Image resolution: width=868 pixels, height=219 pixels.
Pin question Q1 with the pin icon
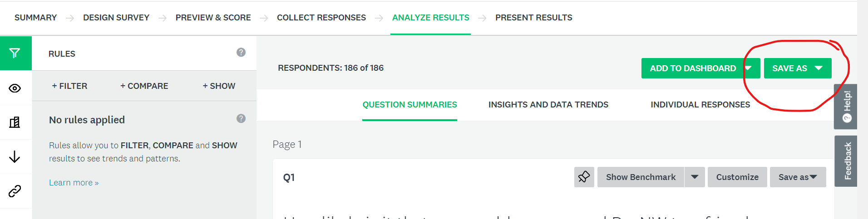tap(584, 177)
